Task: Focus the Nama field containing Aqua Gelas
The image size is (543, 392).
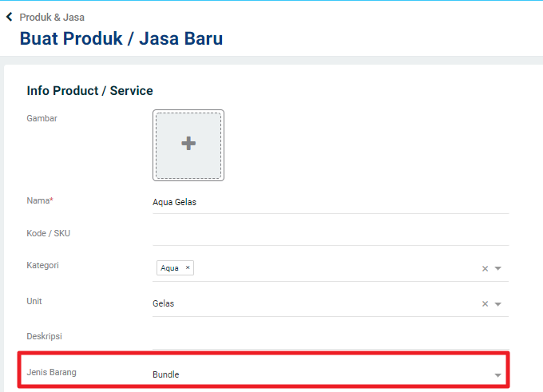Action: click(x=331, y=202)
